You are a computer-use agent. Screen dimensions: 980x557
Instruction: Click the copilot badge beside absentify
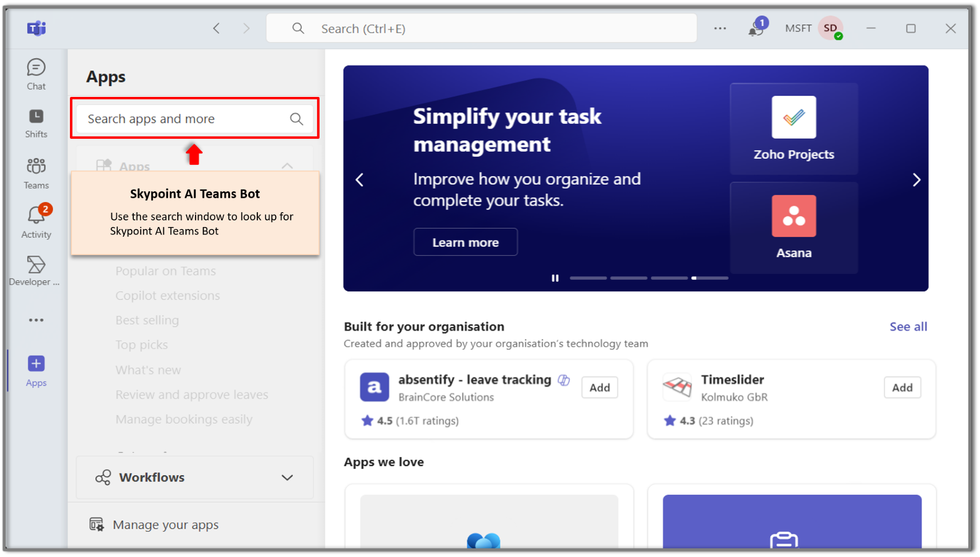tap(563, 380)
